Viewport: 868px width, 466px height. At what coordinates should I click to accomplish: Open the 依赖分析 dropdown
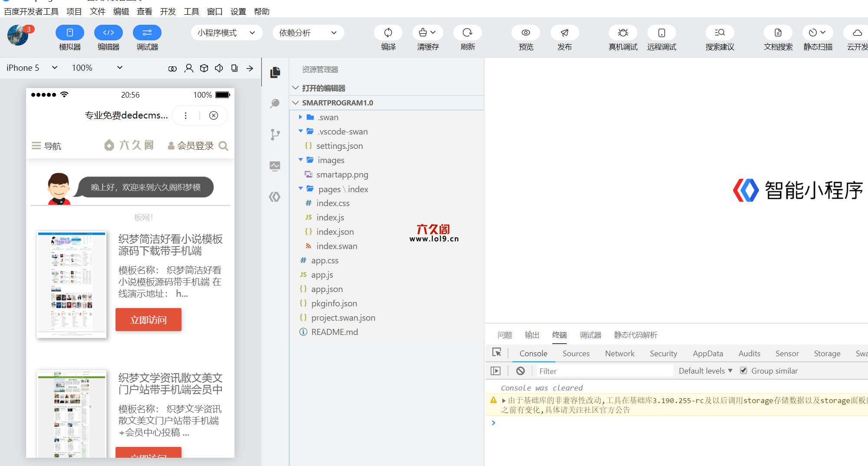pos(308,33)
